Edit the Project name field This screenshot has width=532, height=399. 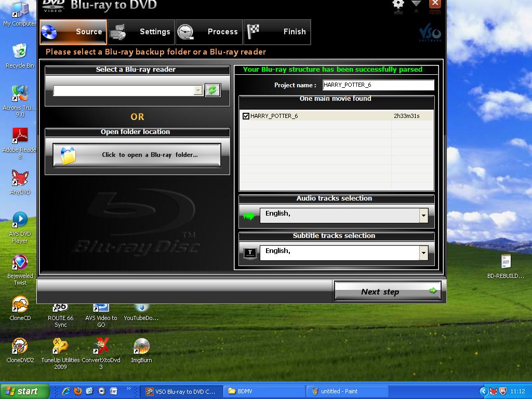[378, 85]
